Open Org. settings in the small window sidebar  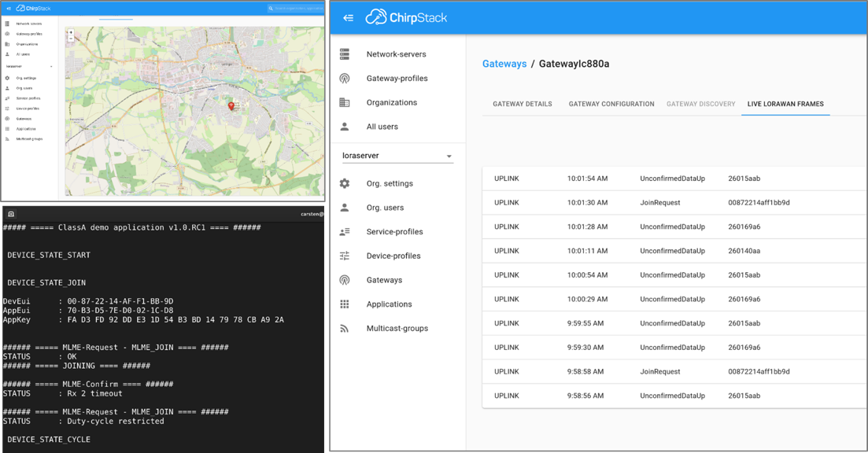[26, 78]
